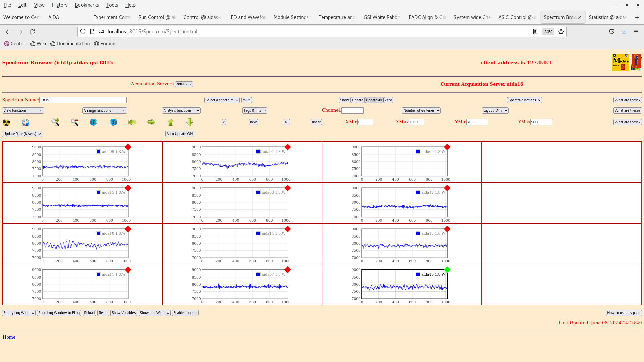
Task: Switch to the Temperature and status tab
Action: point(337,17)
